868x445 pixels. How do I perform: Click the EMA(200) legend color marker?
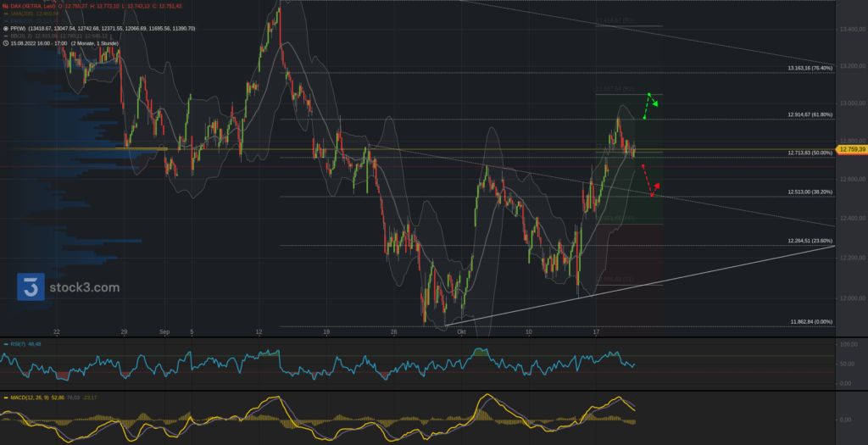point(5,20)
